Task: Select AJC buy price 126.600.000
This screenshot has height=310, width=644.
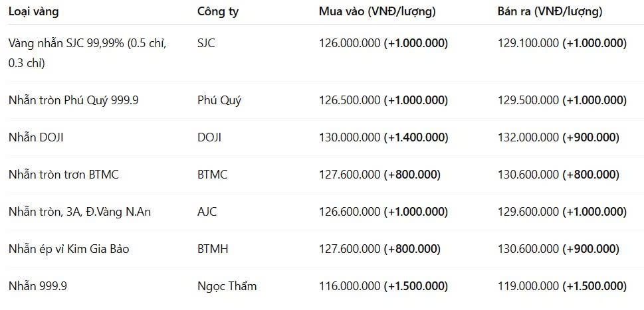Action: (x=350, y=212)
